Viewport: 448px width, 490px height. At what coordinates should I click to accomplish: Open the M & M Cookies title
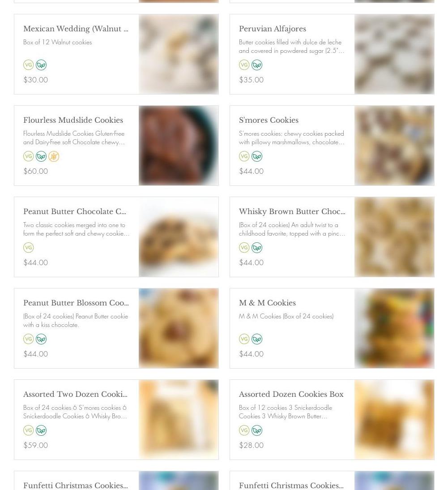(267, 303)
